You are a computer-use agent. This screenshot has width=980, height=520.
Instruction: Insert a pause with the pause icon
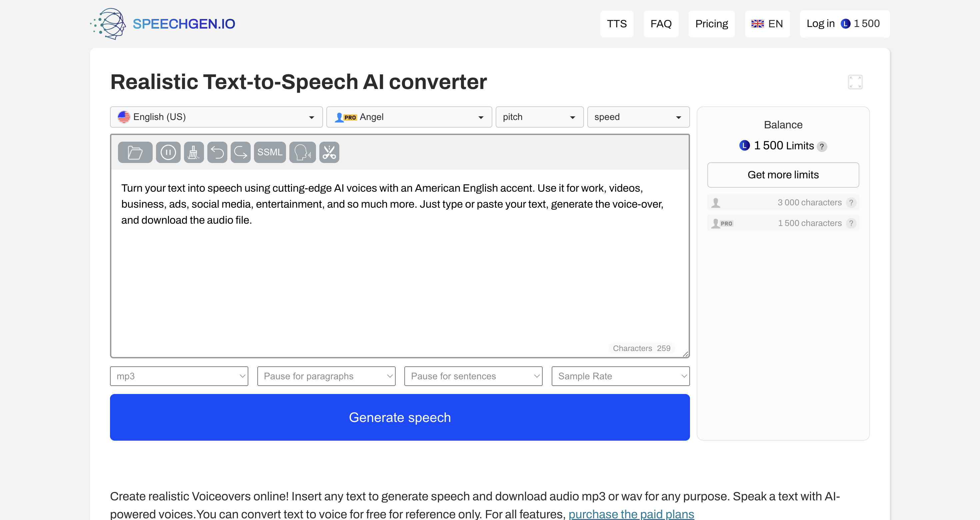point(168,153)
